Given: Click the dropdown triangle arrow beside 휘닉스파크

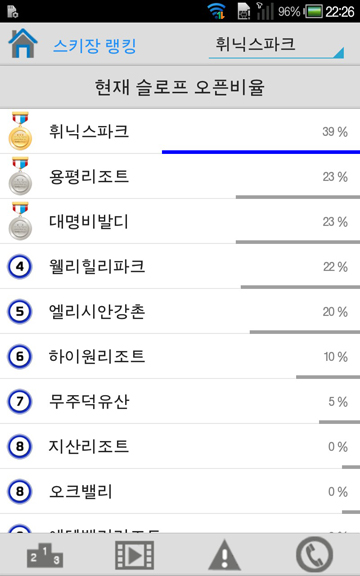Looking at the screenshot, I should (x=338, y=53).
